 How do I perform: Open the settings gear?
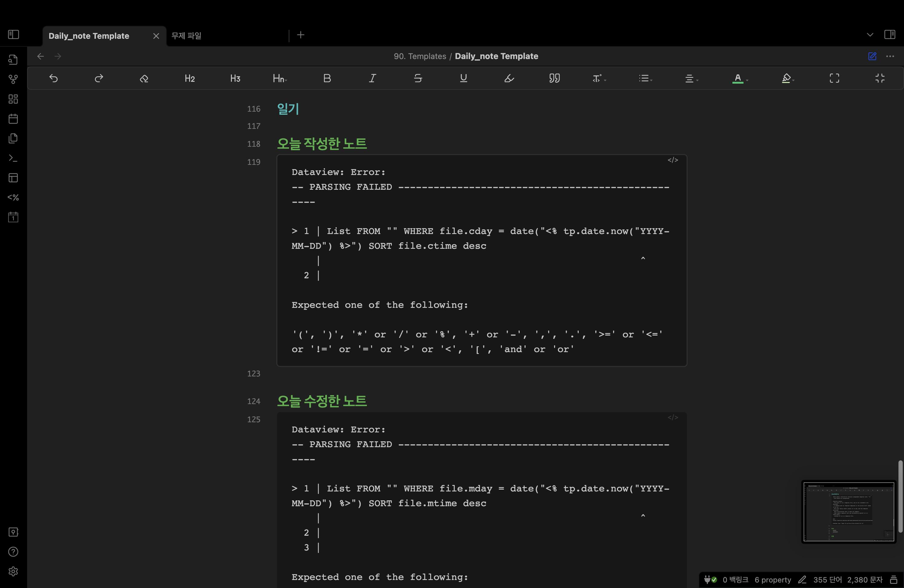[13, 572]
